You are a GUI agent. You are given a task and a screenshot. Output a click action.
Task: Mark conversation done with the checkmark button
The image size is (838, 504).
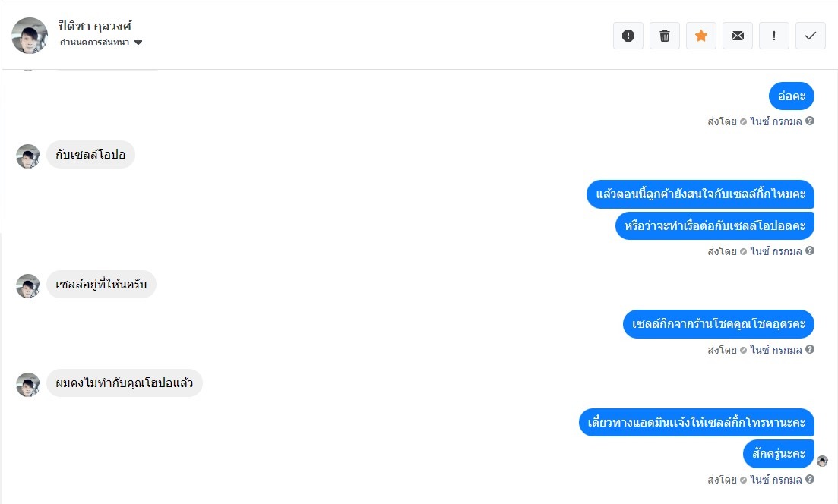pos(811,36)
